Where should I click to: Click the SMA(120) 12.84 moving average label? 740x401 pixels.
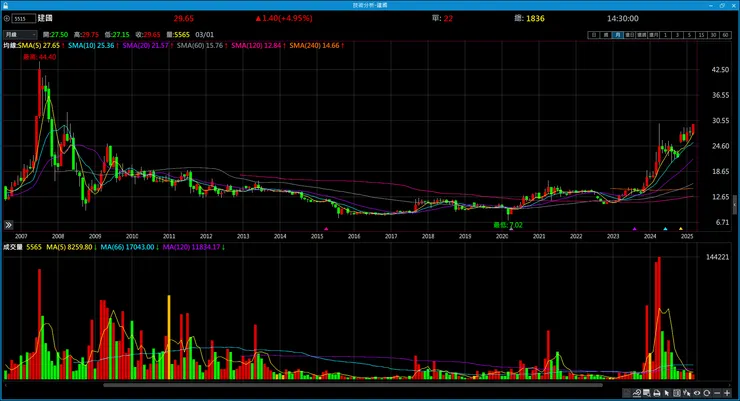coord(256,46)
